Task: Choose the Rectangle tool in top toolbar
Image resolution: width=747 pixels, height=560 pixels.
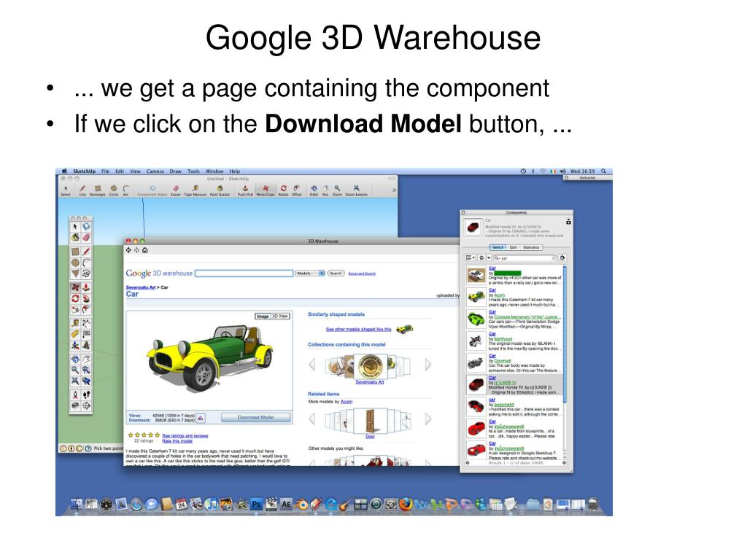Action: tap(98, 190)
